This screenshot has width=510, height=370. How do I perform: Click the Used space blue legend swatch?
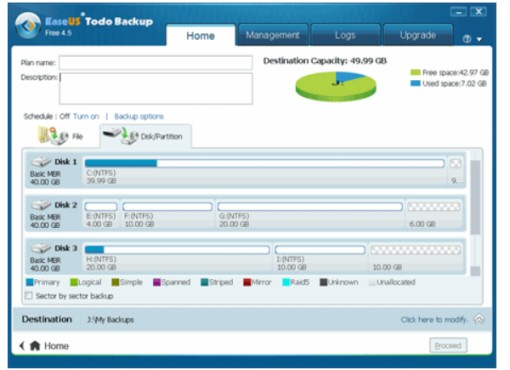(x=415, y=83)
